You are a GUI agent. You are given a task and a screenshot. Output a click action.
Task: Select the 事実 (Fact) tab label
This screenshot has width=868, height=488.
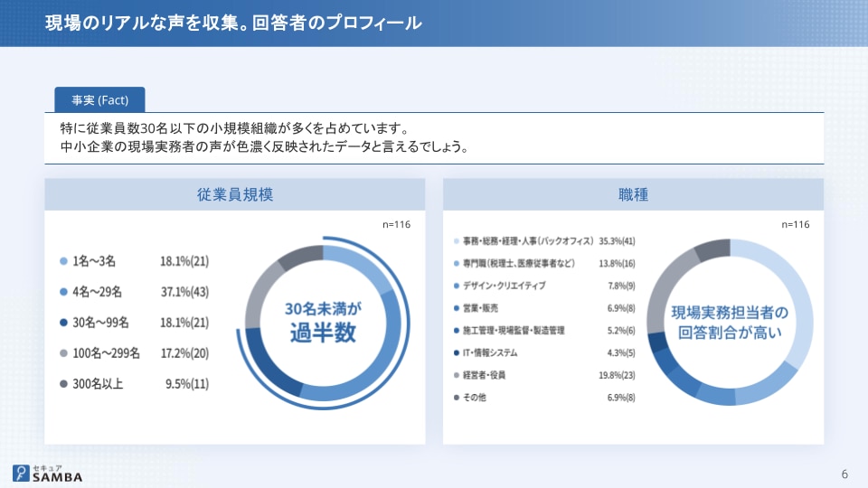point(99,99)
